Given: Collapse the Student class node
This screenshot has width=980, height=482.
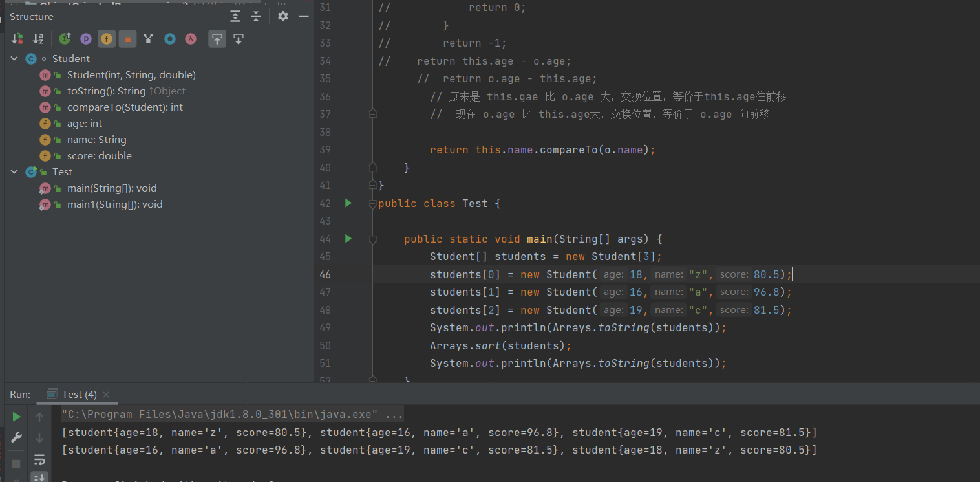Looking at the screenshot, I should [x=14, y=59].
